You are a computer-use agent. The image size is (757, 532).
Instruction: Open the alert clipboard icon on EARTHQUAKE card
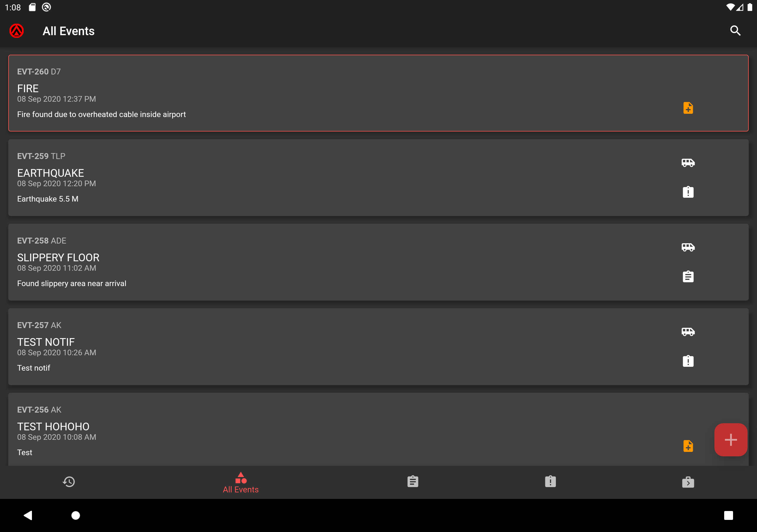[688, 192]
